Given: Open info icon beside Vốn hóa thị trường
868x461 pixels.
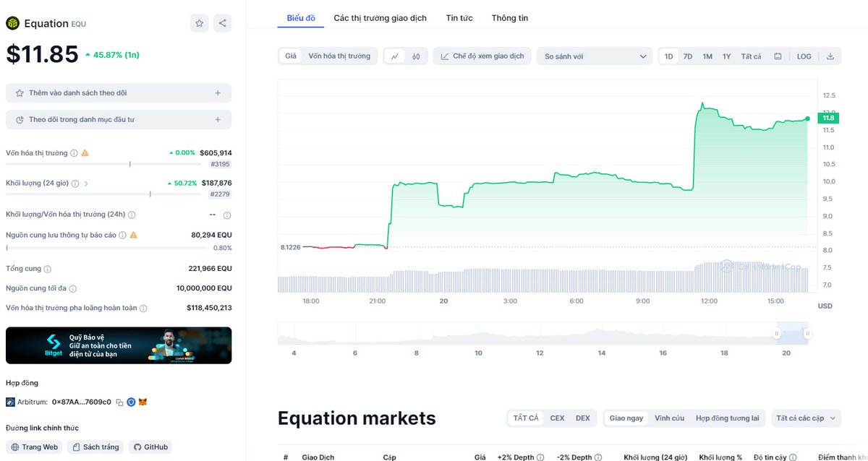Looking at the screenshot, I should point(75,153).
